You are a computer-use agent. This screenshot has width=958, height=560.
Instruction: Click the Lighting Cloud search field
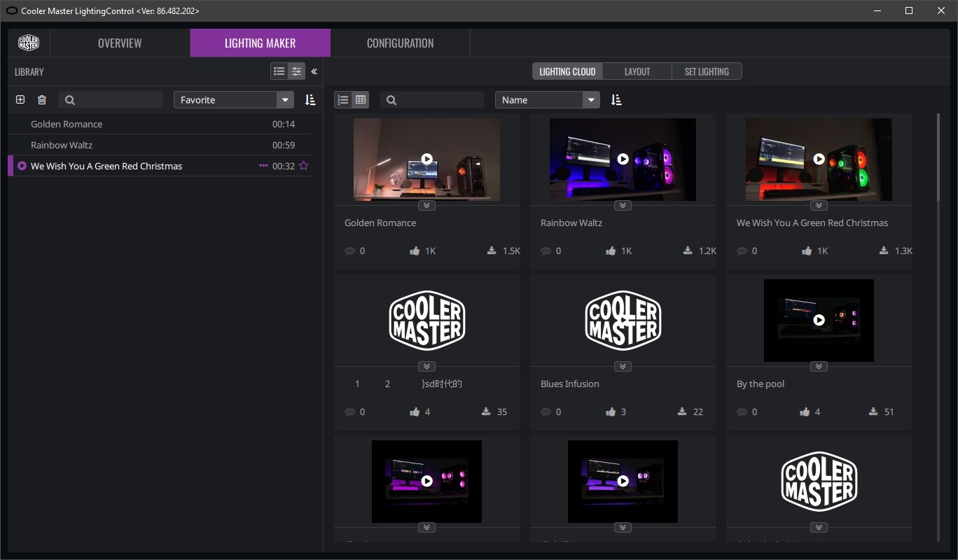point(432,100)
